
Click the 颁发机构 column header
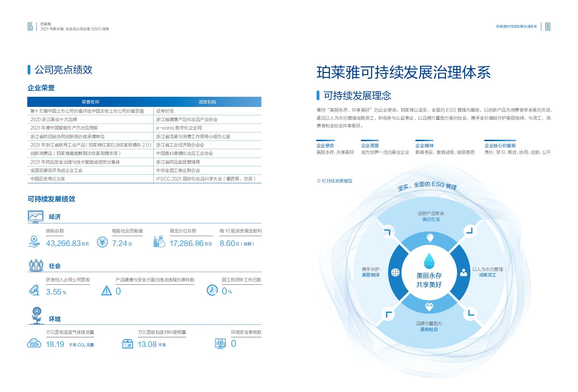(208, 102)
